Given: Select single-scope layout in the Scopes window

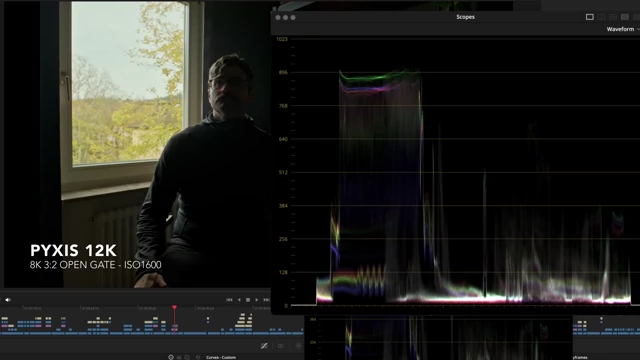Looking at the screenshot, I should pos(589,17).
